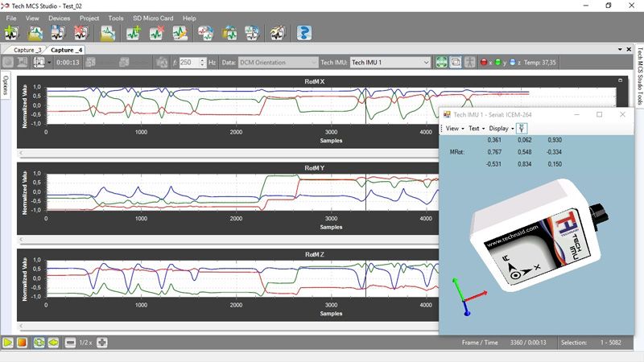
Task: Toggle the green y axis curve
Action: [499, 62]
